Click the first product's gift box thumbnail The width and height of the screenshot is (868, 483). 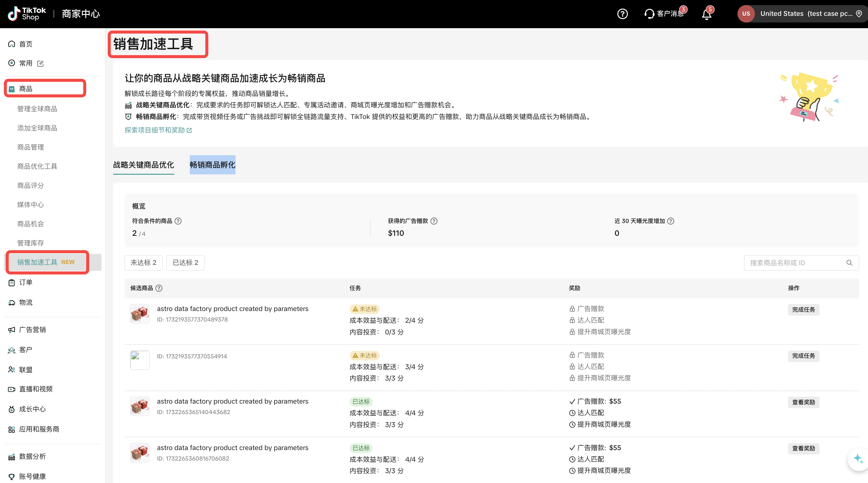point(139,314)
